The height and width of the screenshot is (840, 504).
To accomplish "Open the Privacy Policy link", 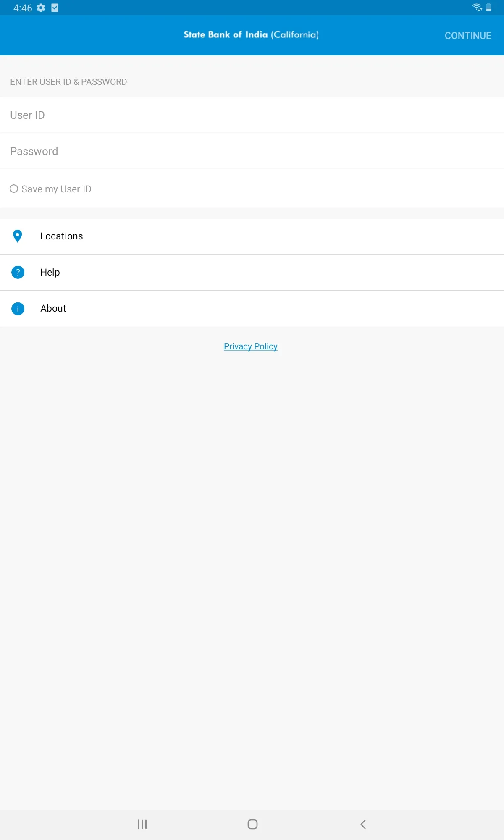I will tap(251, 346).
